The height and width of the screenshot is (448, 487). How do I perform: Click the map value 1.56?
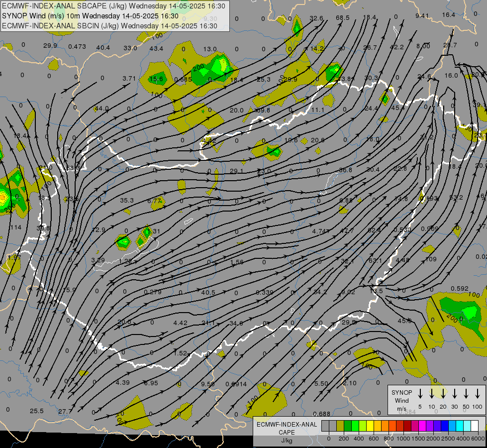coord(237,262)
